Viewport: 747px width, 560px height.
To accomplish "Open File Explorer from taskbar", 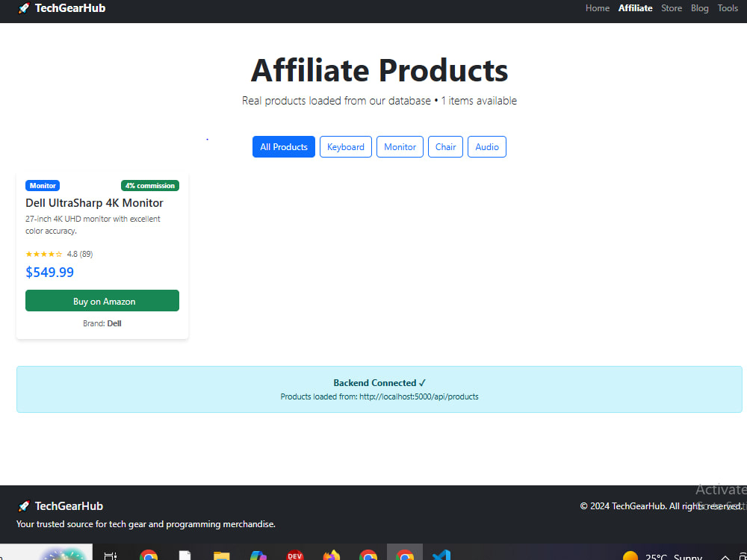I will coord(222,556).
